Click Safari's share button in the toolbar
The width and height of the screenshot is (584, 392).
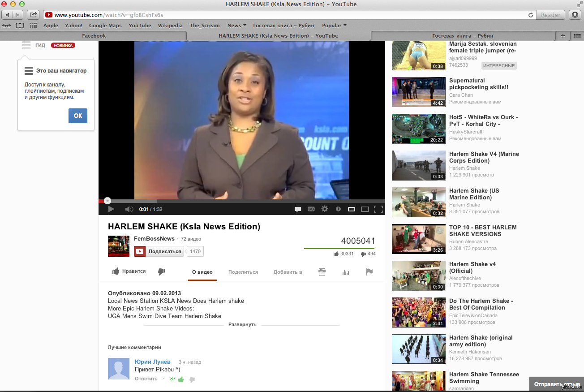click(33, 15)
